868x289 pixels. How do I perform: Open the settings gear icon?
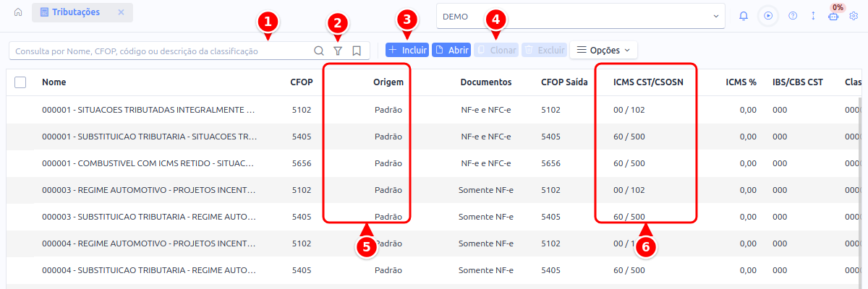click(x=854, y=16)
